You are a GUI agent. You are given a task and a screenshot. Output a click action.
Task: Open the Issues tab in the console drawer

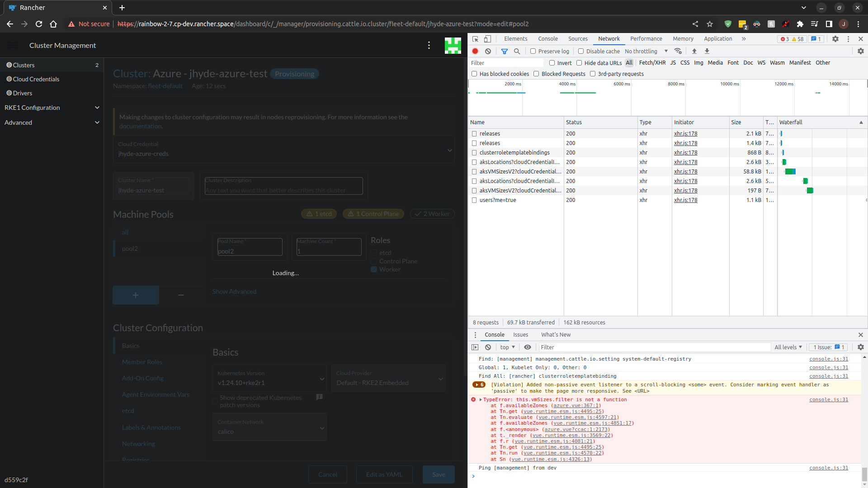click(520, 334)
